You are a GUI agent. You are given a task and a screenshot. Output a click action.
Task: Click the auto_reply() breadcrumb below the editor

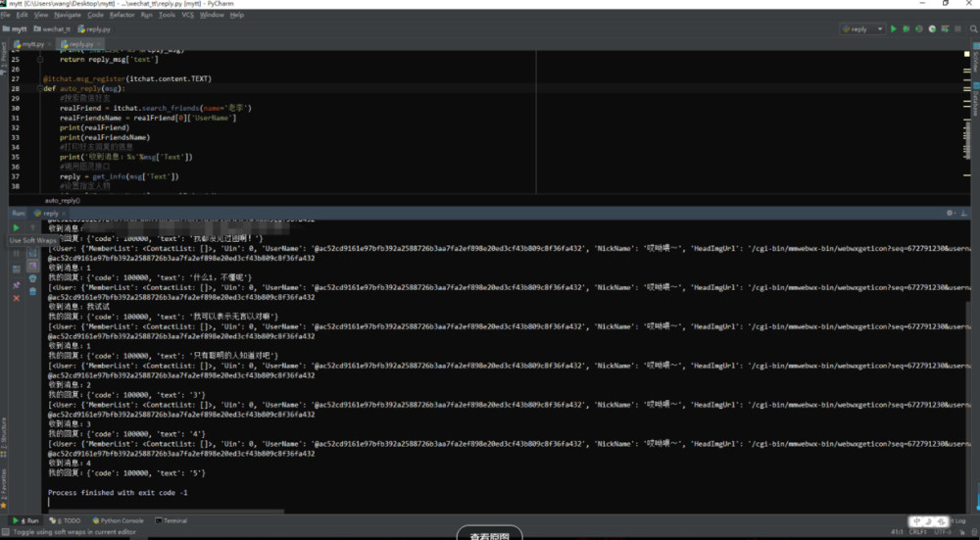[x=62, y=201]
